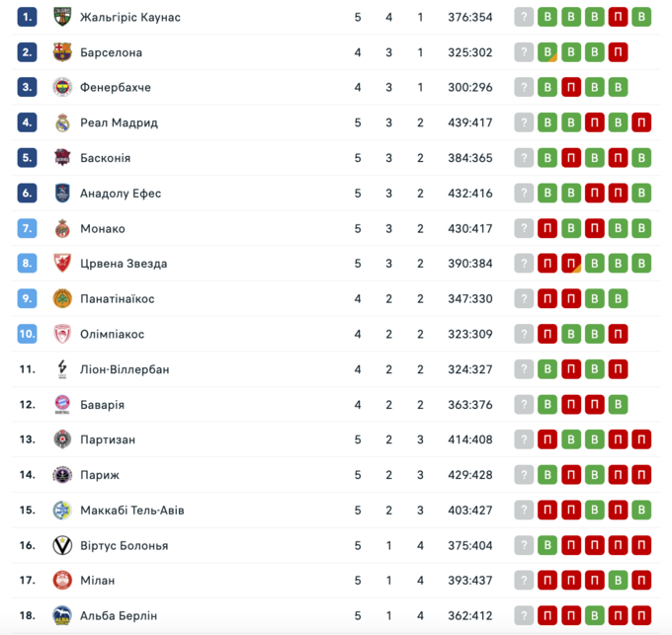Open the Барселона club crest
Viewport: 672px width, 635px height.
pos(62,52)
